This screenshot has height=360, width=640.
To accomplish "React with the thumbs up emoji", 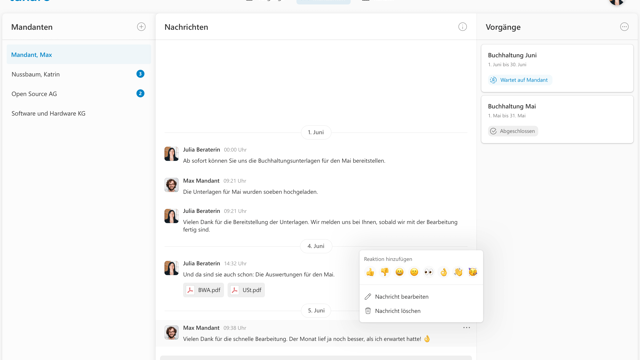I will tap(370, 272).
